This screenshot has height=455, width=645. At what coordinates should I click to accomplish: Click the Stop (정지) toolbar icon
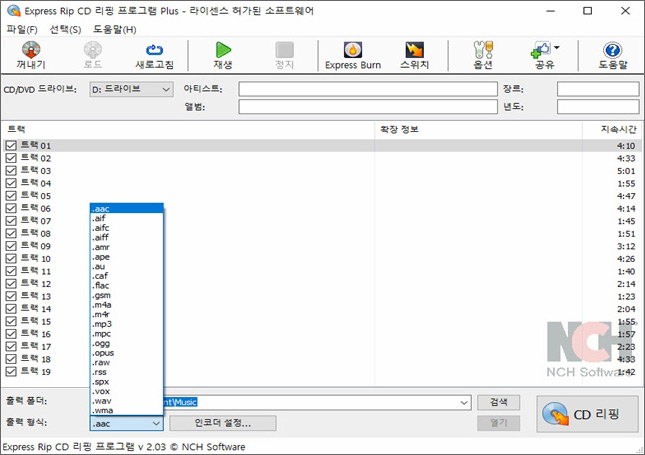click(x=284, y=50)
